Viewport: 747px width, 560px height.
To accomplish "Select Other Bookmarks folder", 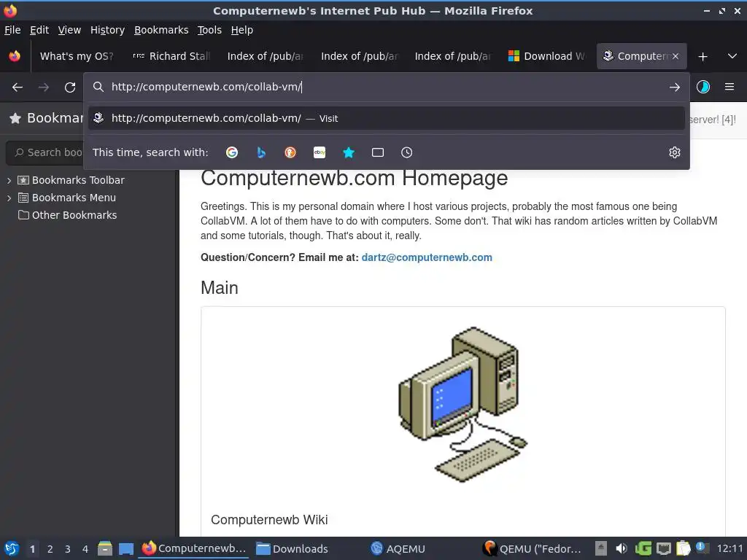I will [67, 215].
